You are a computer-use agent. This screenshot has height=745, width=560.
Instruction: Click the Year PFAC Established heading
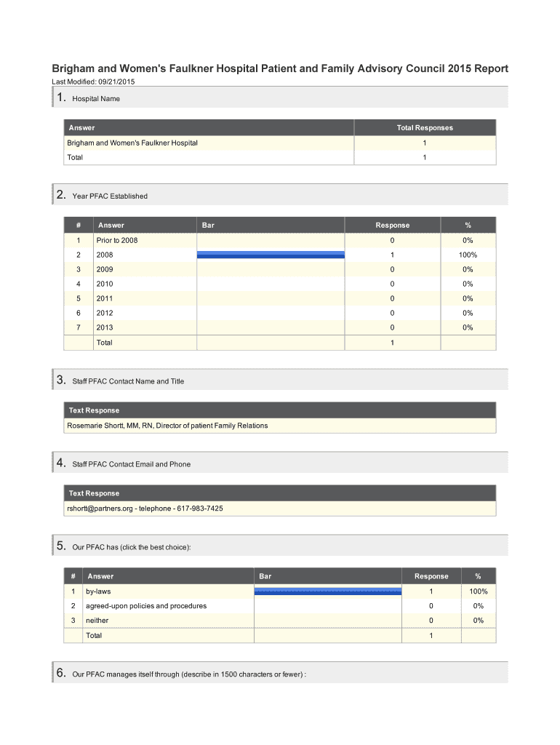pyautogui.click(x=110, y=196)
